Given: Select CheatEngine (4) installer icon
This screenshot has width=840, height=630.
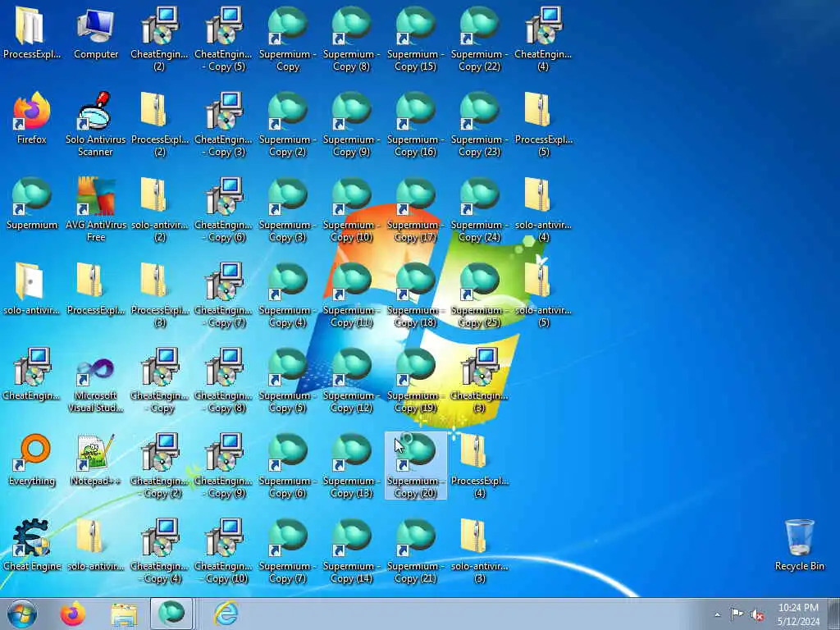Looking at the screenshot, I should (x=543, y=39).
